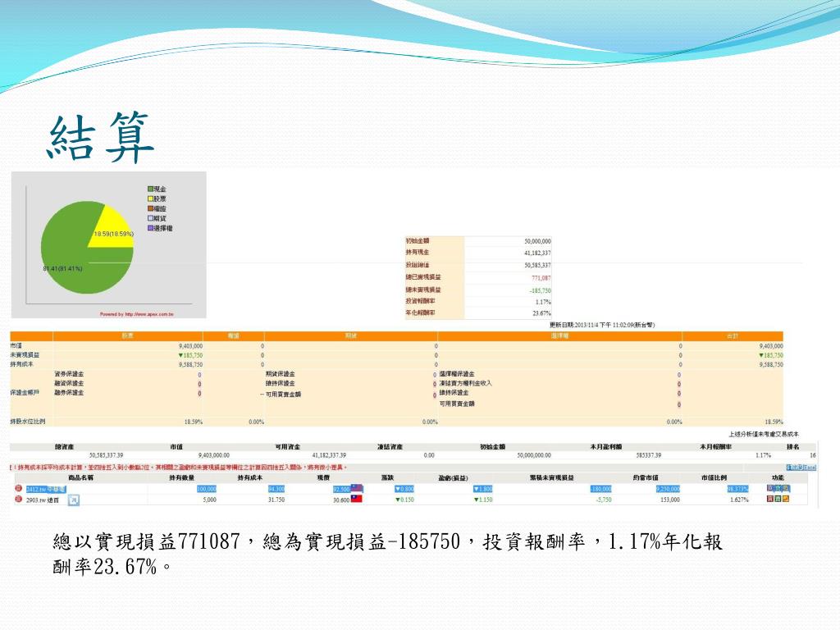Image resolution: width=840 pixels, height=630 pixels.
Task: Click the 持有成本 column header
Action: pos(250,477)
